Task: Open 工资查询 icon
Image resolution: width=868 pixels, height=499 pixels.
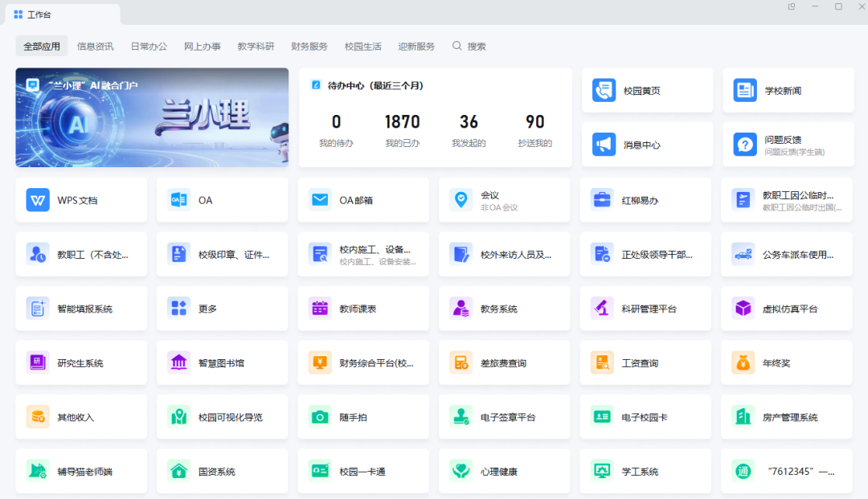Action: (602, 362)
